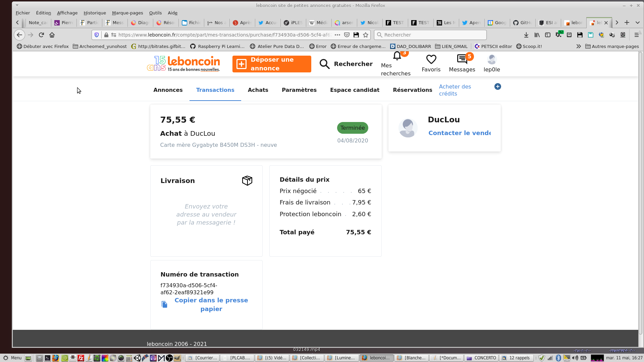Reload the page in Firefox

[x=41, y=35]
